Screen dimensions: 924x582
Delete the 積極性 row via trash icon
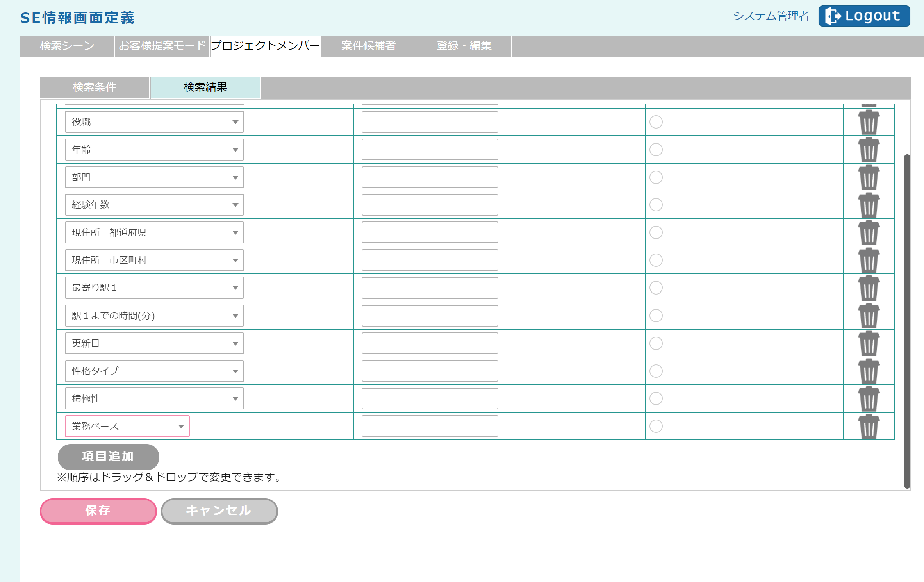pyautogui.click(x=869, y=399)
